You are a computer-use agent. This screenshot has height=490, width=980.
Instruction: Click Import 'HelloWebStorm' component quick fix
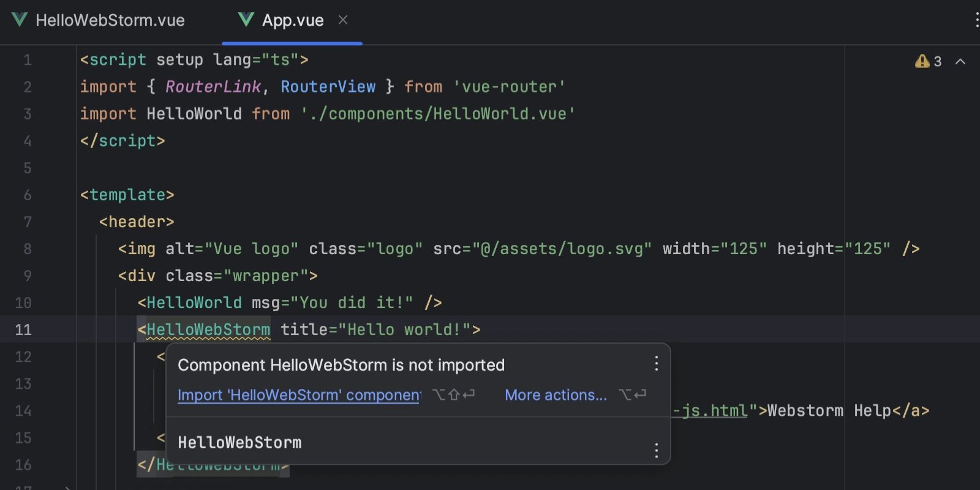[x=299, y=395]
